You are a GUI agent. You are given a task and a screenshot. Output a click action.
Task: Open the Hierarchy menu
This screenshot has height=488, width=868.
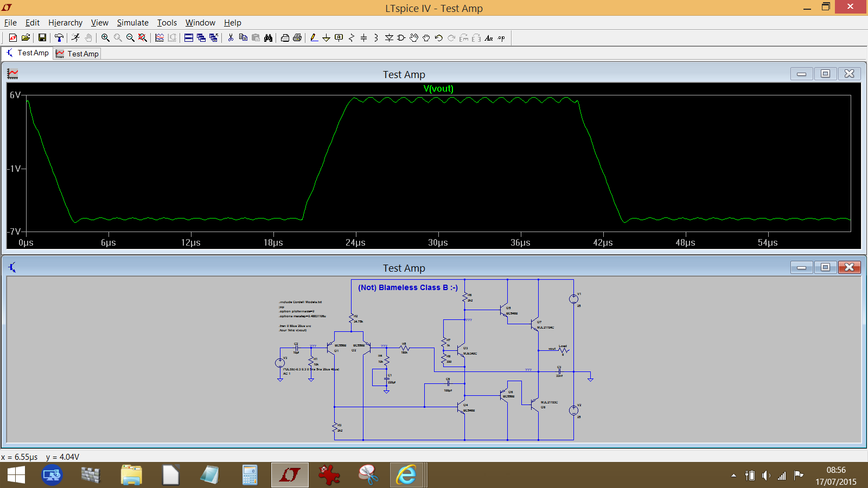click(65, 22)
